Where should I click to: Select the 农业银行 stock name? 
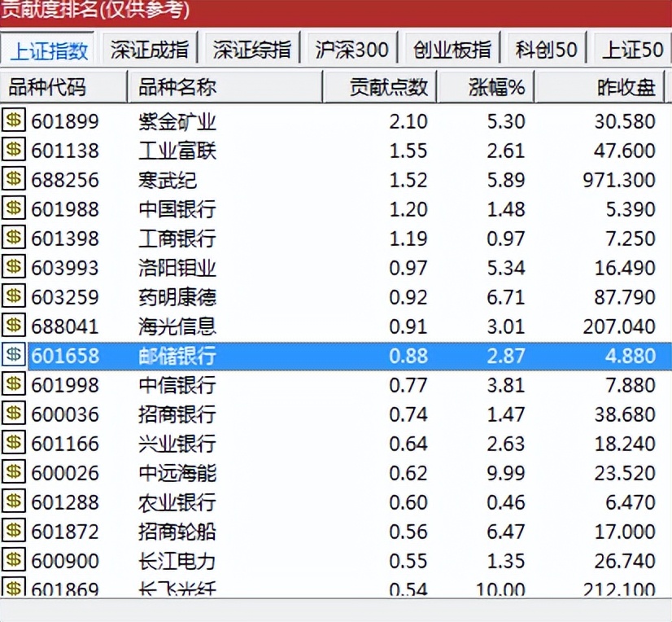(177, 502)
